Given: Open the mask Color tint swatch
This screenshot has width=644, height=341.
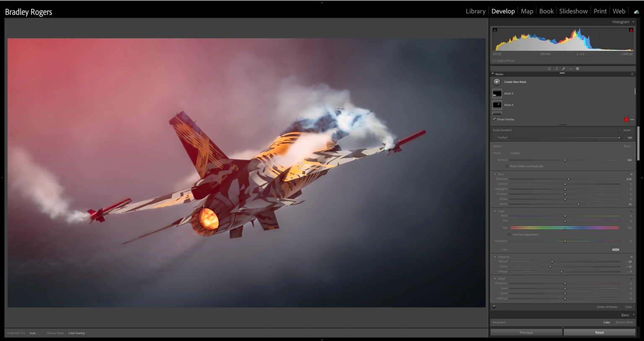Looking at the screenshot, I should [615, 250].
